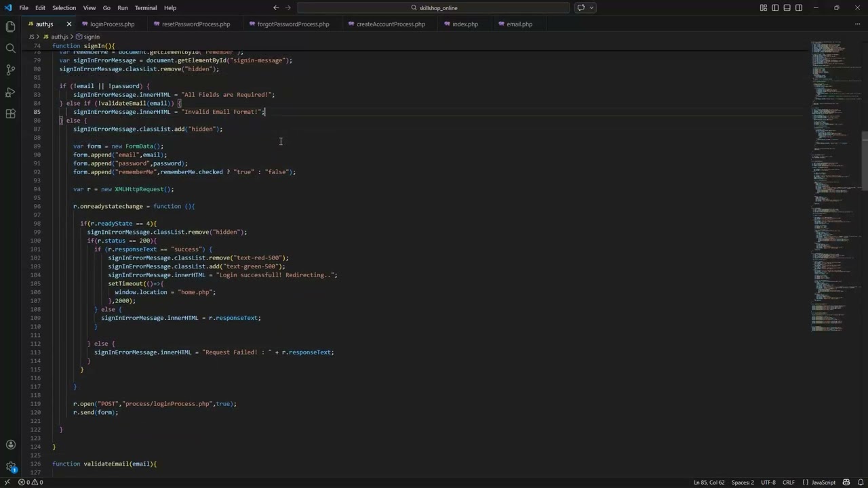The height and width of the screenshot is (488, 868).
Task: Open the Terminal menu
Action: click(146, 7)
